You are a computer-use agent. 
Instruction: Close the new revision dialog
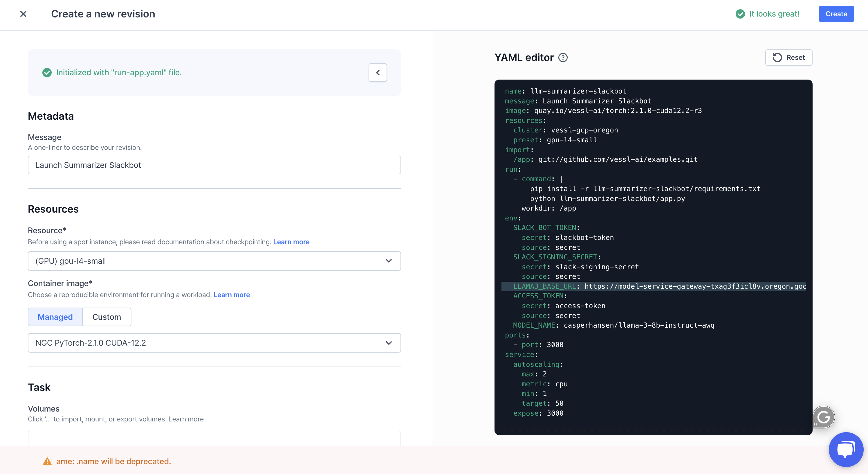(23, 14)
